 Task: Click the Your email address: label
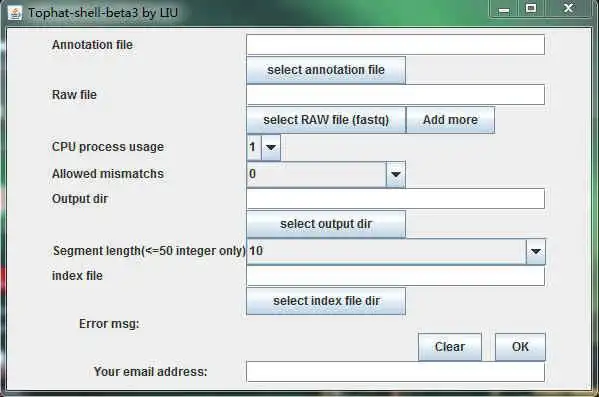point(151,372)
